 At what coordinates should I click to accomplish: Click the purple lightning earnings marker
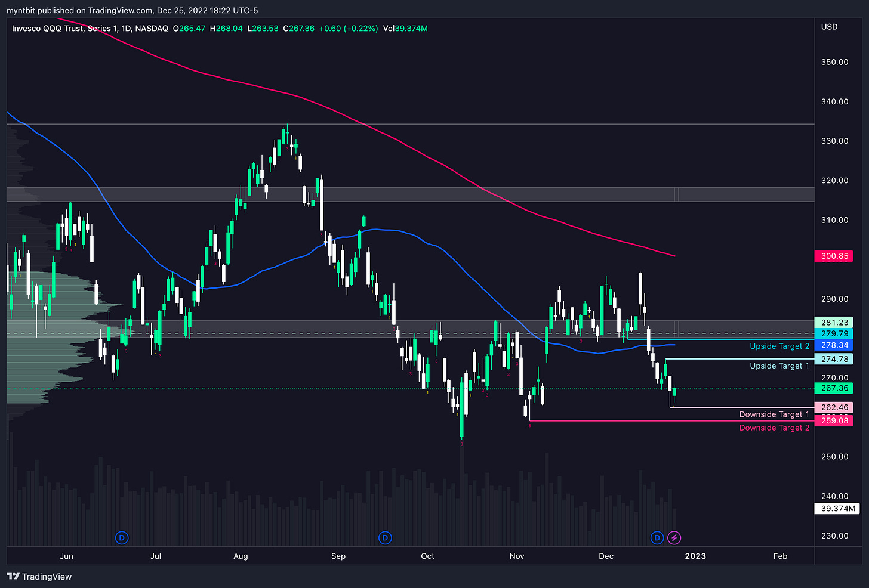tap(674, 538)
